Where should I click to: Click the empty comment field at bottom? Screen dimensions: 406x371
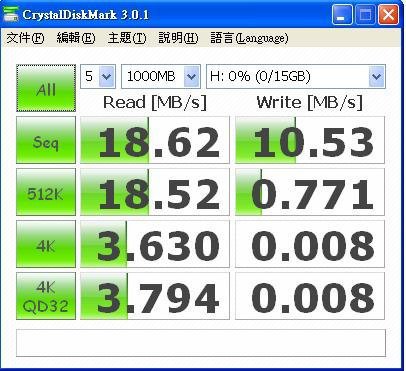pyautogui.click(x=201, y=343)
